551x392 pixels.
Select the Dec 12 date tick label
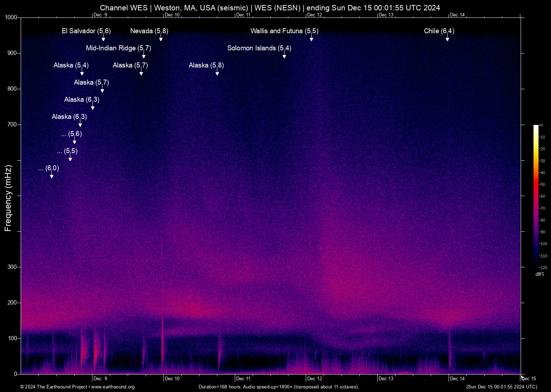(x=315, y=378)
